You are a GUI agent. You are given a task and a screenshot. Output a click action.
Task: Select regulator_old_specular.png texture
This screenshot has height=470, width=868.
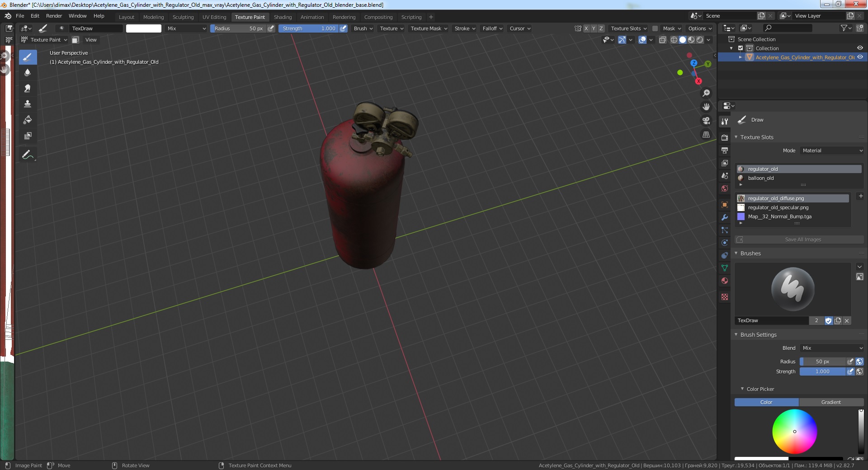(x=793, y=207)
